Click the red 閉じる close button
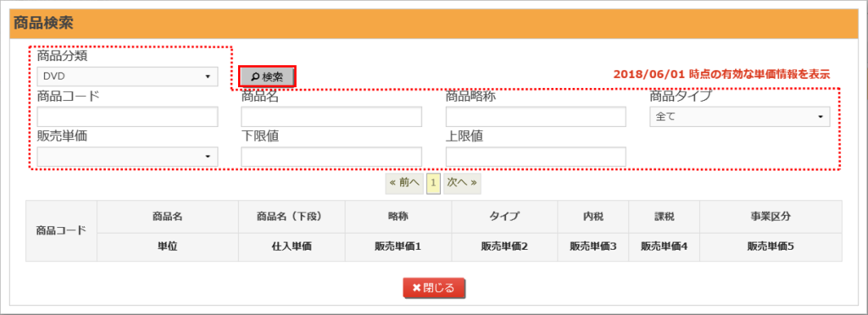868x315 pixels. [x=434, y=288]
